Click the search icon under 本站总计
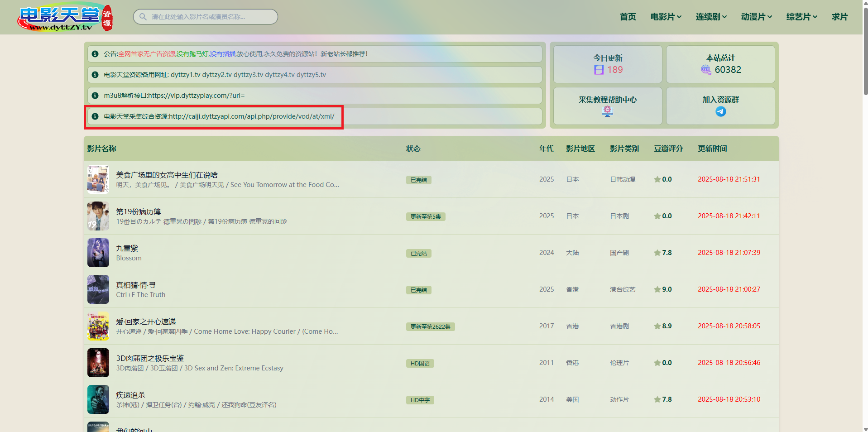The width and height of the screenshot is (868, 432). click(706, 70)
